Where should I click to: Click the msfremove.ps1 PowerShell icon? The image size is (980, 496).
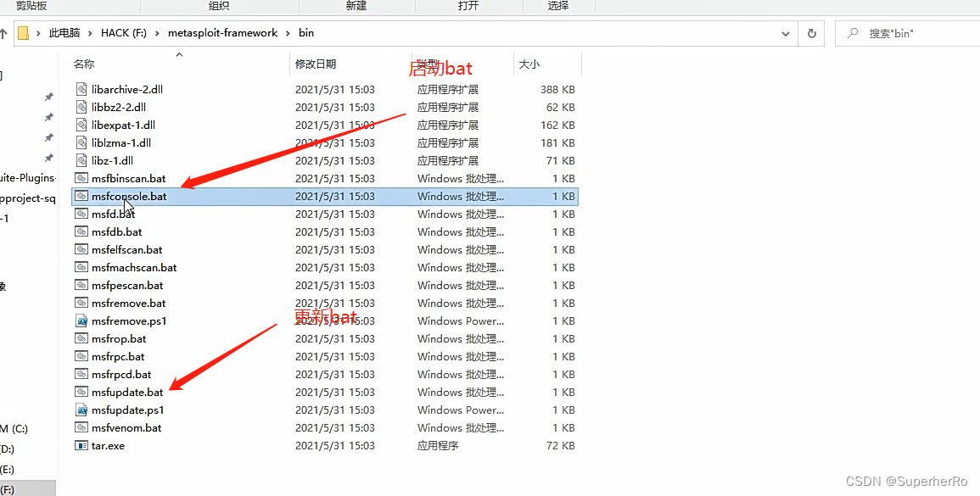click(x=81, y=320)
